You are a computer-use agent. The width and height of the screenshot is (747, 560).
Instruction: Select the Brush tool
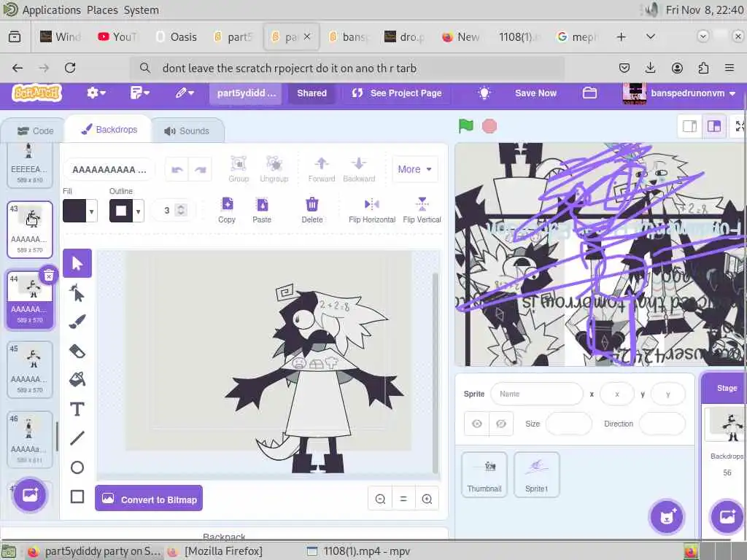[77, 322]
